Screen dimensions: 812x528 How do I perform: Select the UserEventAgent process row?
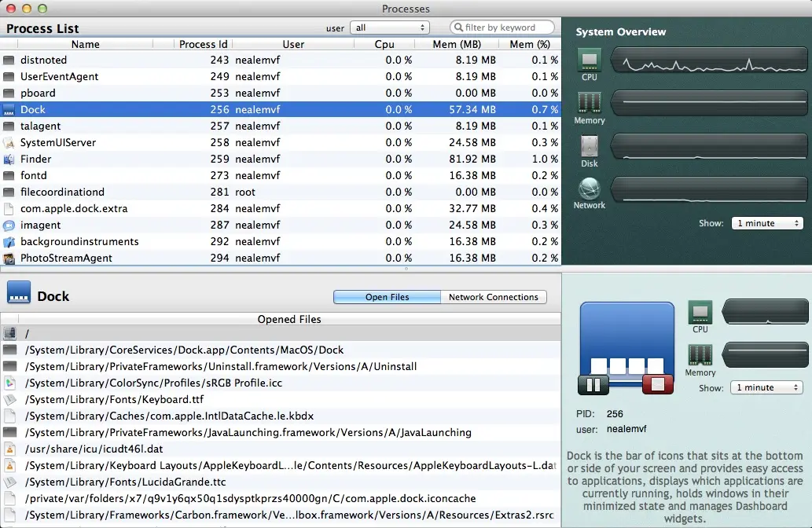point(281,77)
